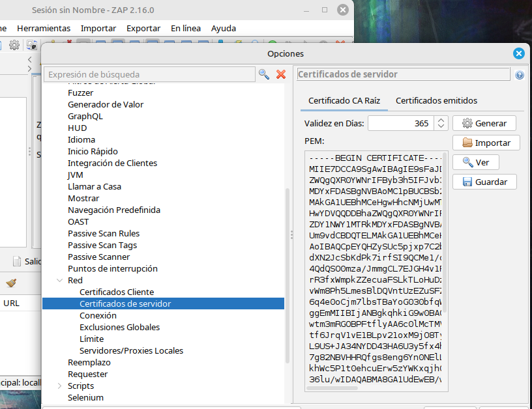Select GraphQL in the options tree
Screen dimensions: 532x409
point(85,116)
